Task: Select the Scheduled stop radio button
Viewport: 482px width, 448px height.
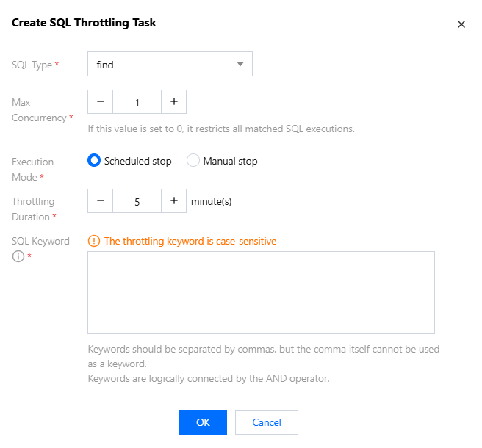Action: pos(94,161)
